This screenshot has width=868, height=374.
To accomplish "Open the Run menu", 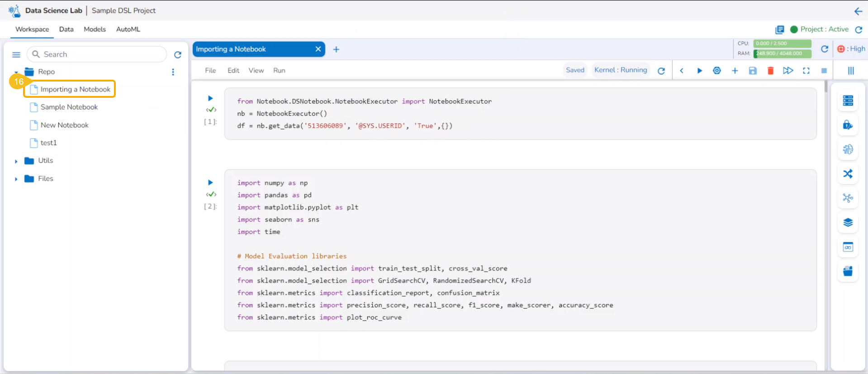I will [x=279, y=71].
